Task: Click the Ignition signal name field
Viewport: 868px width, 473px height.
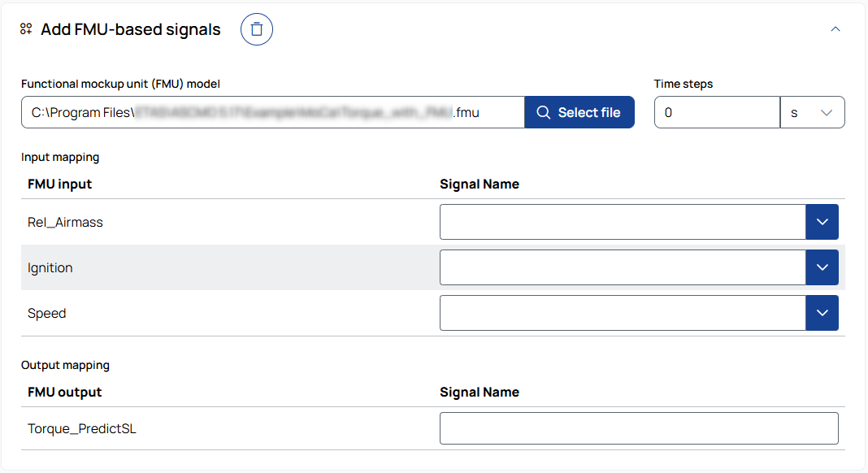Action: pyautogui.click(x=623, y=267)
